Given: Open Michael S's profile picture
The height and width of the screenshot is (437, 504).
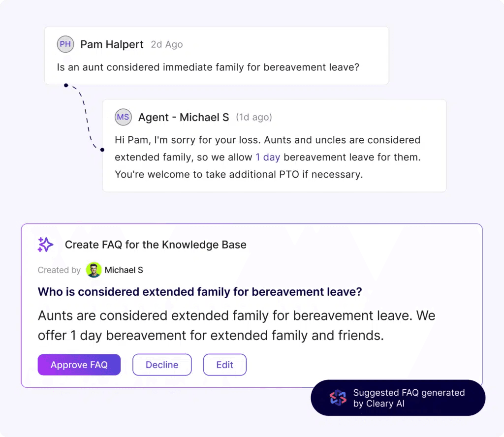Looking at the screenshot, I should click(x=94, y=270).
